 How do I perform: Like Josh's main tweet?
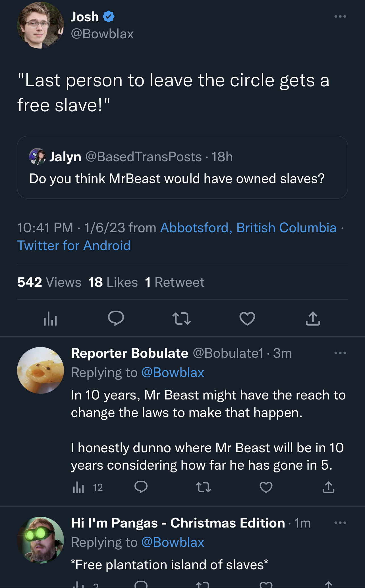pyautogui.click(x=247, y=318)
